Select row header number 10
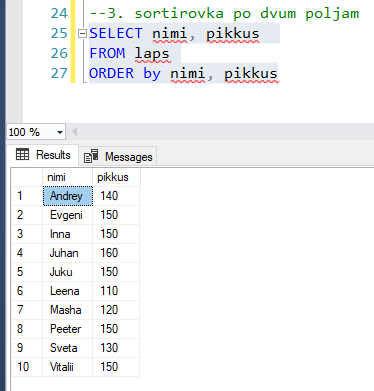The image size is (374, 391). tap(27, 367)
